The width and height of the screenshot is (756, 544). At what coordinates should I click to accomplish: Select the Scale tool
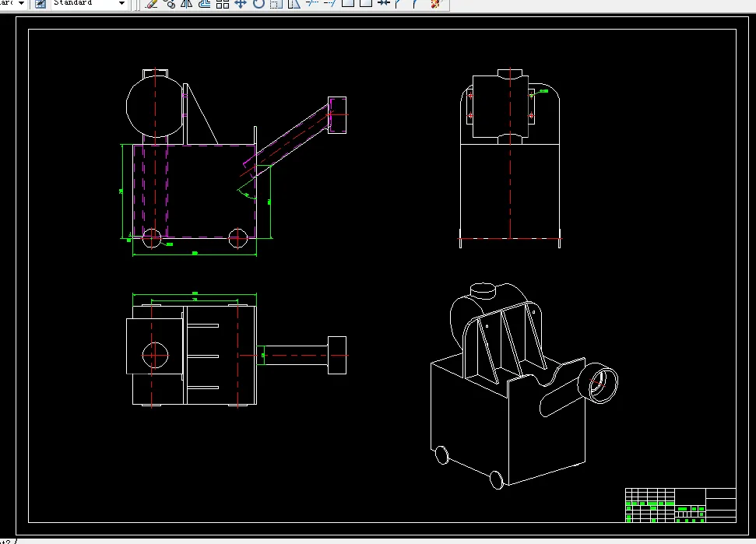pyautogui.click(x=276, y=4)
